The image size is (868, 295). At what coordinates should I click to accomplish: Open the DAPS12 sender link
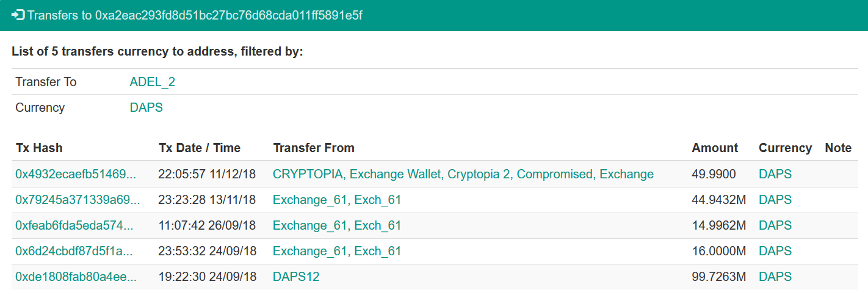coord(296,277)
